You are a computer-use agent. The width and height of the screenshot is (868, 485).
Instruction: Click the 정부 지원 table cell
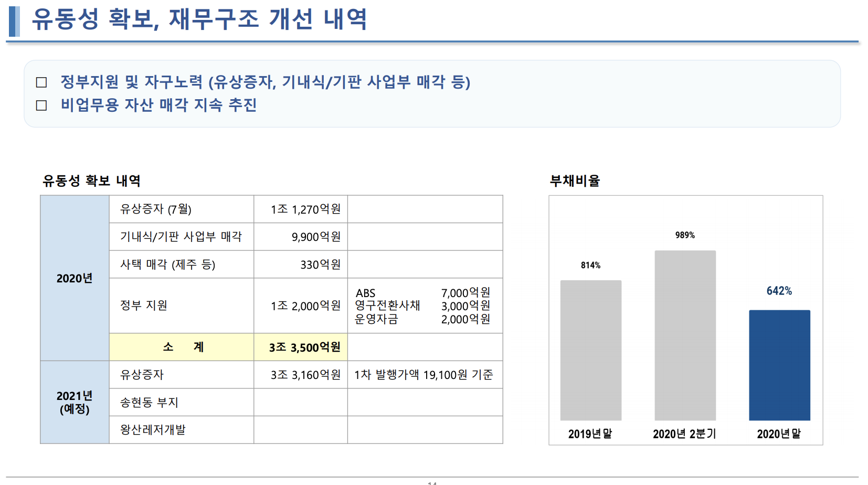tap(142, 305)
